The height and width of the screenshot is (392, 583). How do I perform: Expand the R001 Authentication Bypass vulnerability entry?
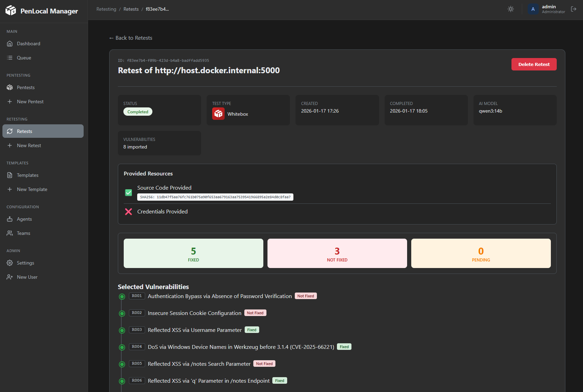point(219,296)
